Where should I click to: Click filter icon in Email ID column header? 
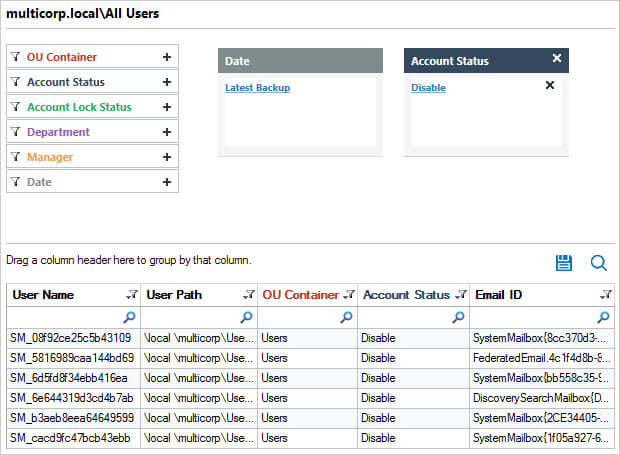(x=606, y=295)
